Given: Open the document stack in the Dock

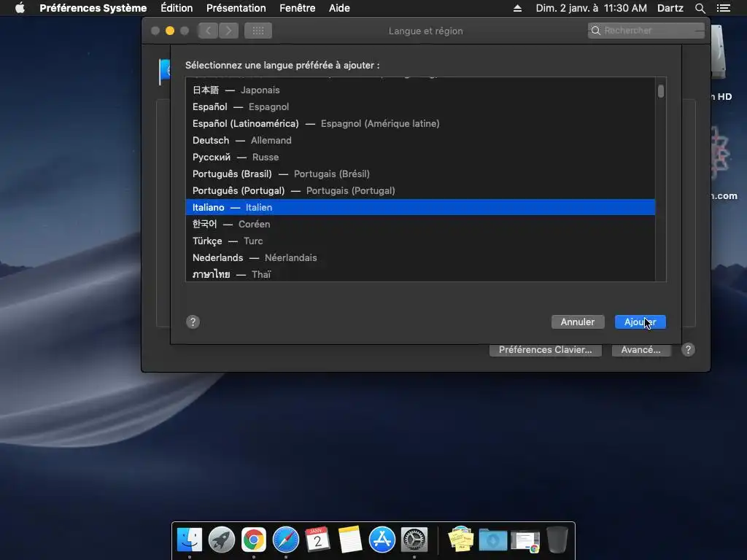Looking at the screenshot, I should [525, 541].
